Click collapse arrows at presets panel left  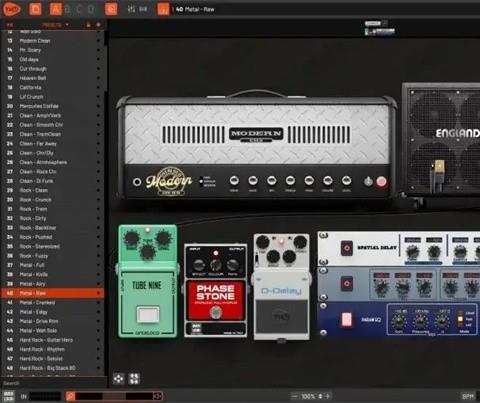click(10, 25)
